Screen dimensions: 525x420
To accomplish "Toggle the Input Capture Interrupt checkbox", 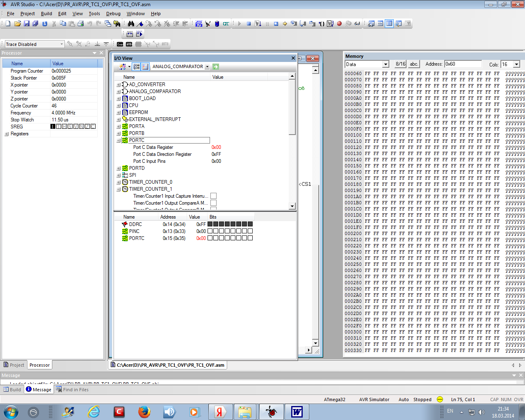I will click(213, 196).
